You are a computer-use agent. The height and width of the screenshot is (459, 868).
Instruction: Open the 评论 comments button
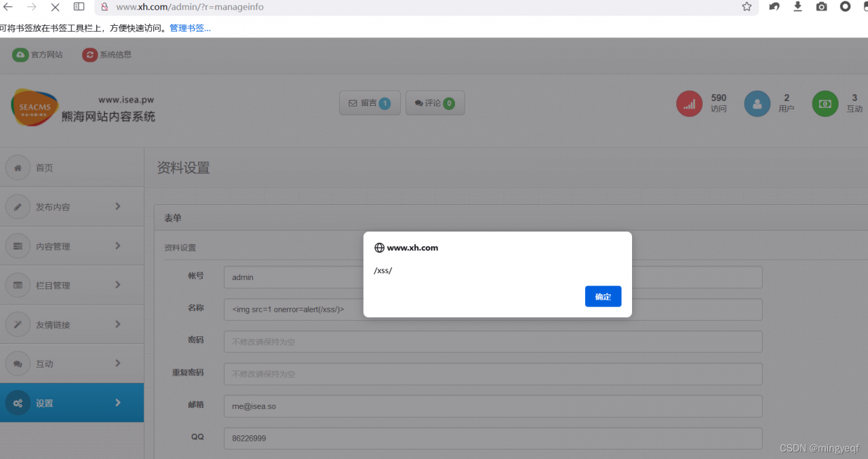point(435,103)
